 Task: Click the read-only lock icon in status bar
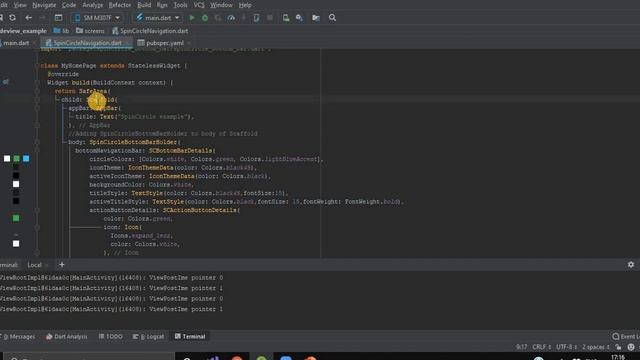618,347
